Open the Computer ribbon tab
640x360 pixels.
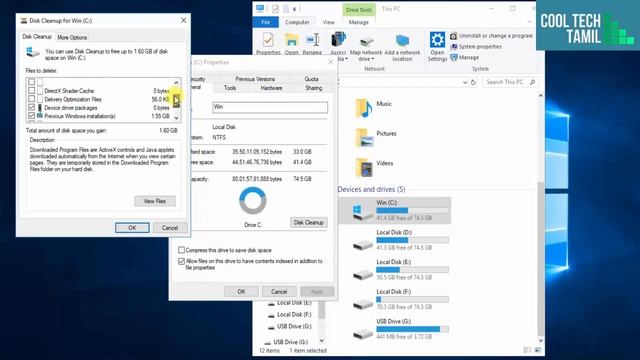tap(297, 22)
